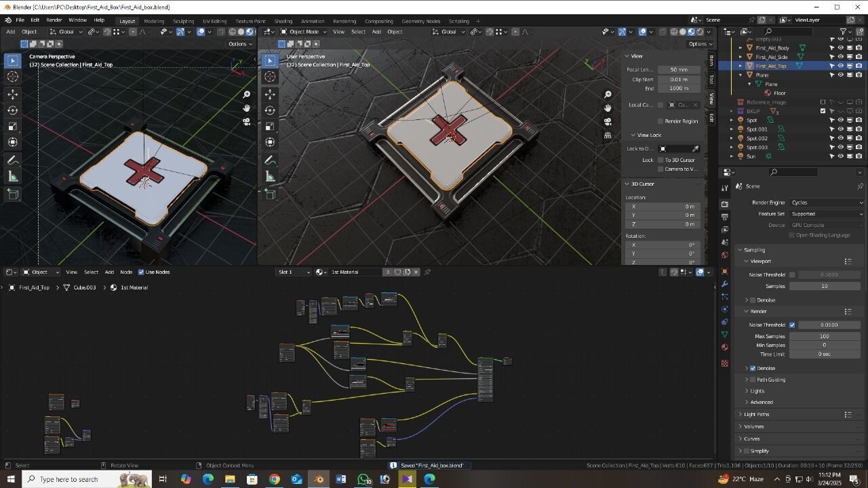Viewport: 868px width, 488px height.
Task: Adjust the Viewport Samples slider
Action: point(825,287)
